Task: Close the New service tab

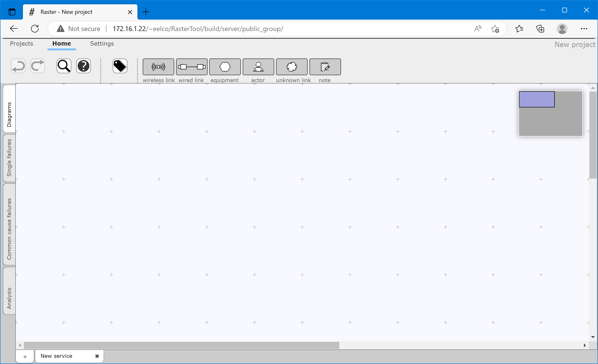Action: (x=97, y=356)
